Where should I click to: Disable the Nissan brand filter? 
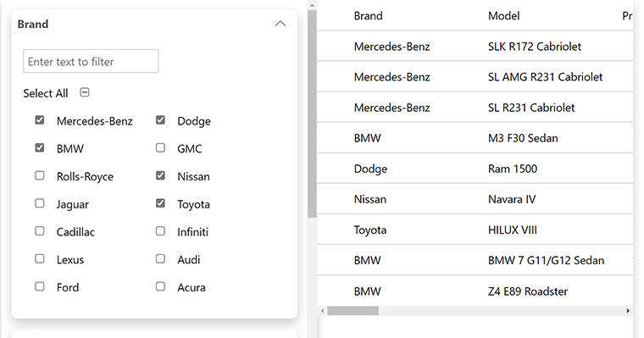pyautogui.click(x=161, y=175)
